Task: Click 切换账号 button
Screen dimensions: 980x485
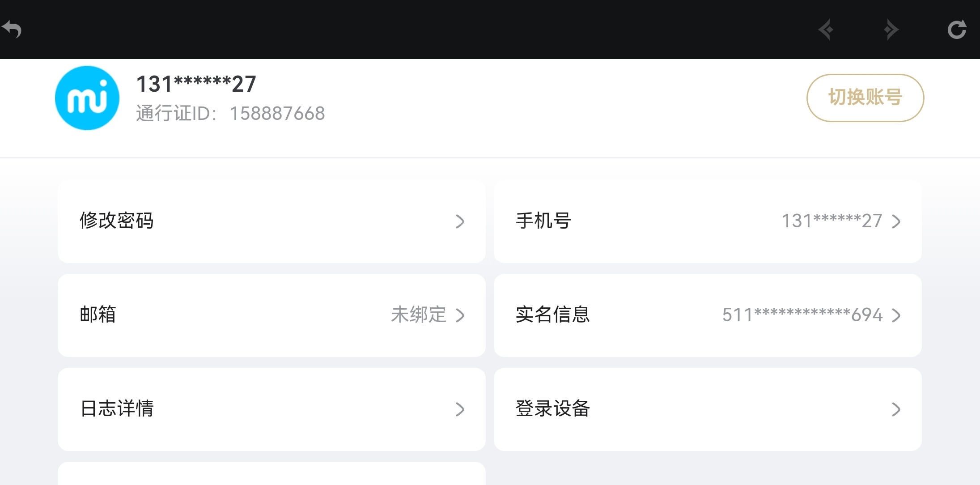Action: 865,98
